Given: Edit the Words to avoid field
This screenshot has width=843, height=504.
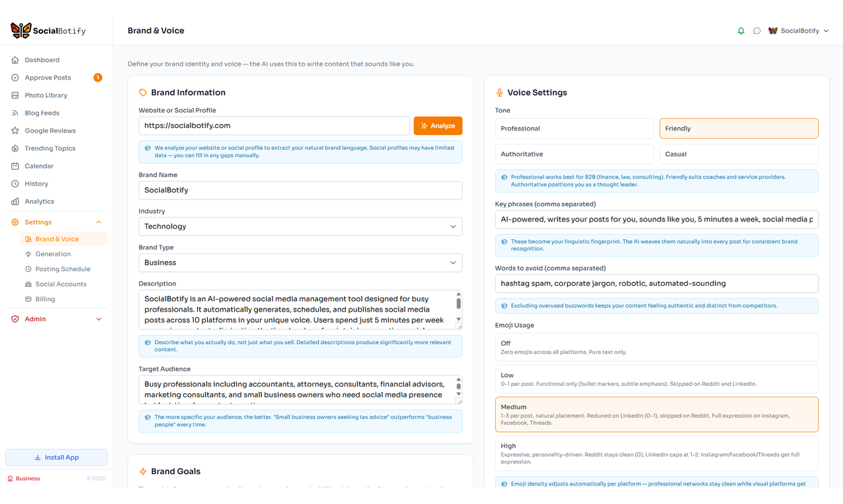Looking at the screenshot, I should pyautogui.click(x=656, y=283).
